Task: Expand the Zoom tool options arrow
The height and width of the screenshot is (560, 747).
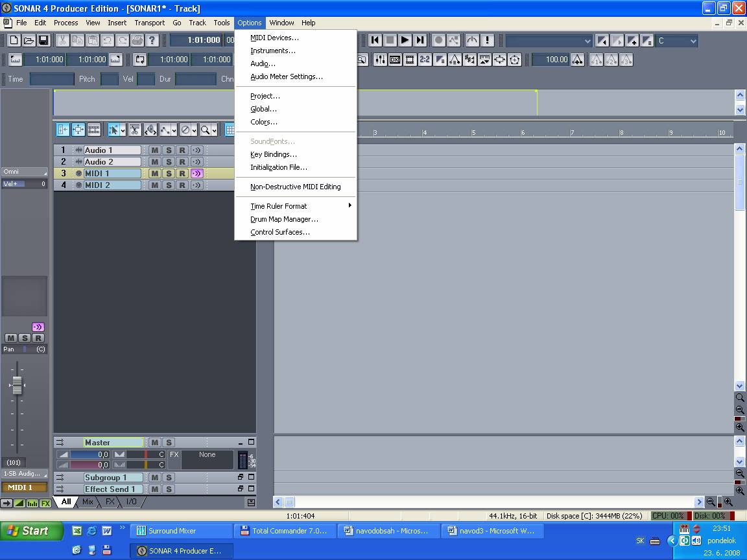Action: point(215,130)
